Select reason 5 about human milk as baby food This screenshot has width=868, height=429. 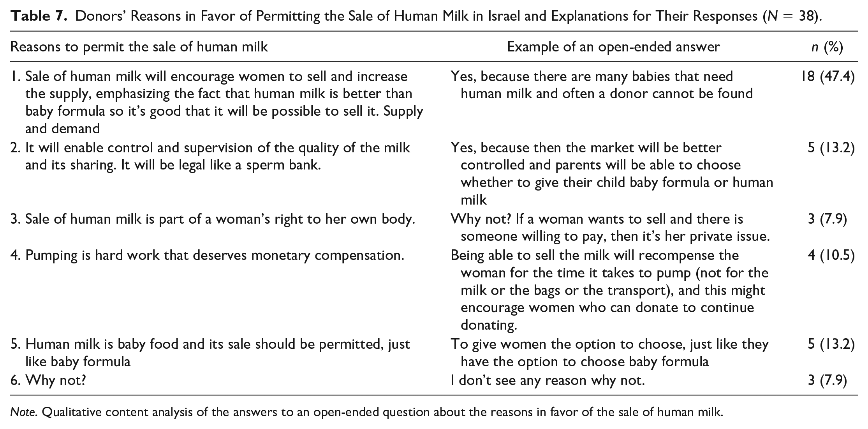[210, 353]
